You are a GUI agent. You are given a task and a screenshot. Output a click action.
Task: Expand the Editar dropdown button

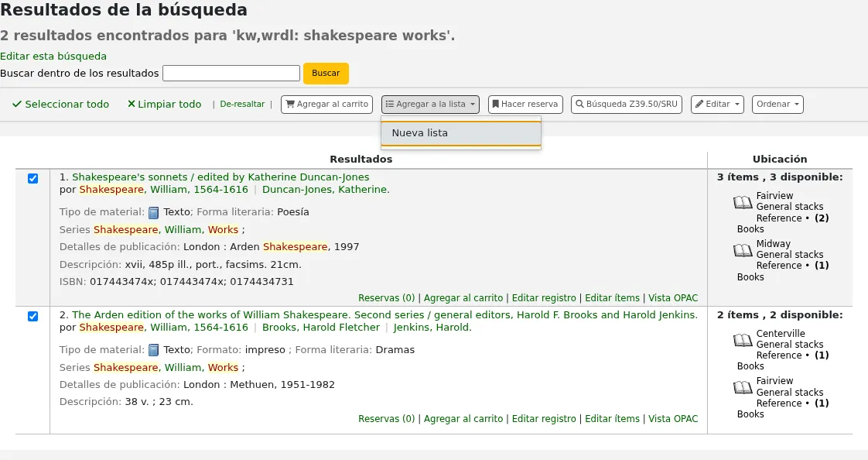point(717,105)
